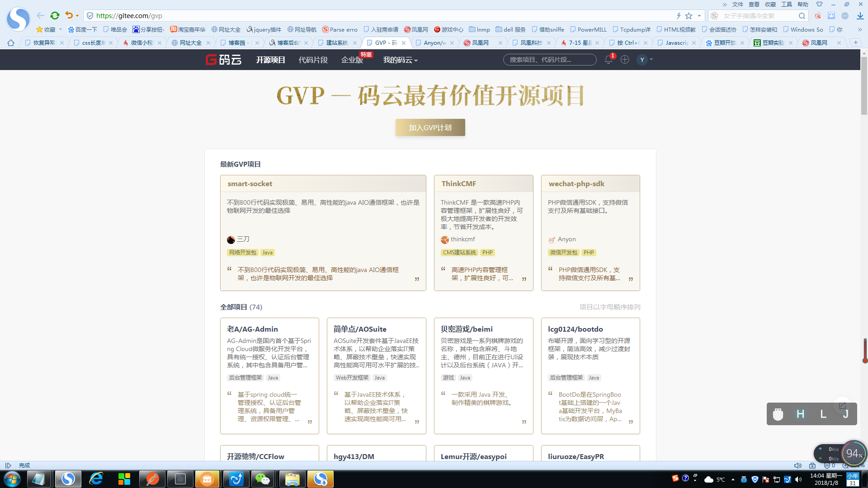Close the GVP tab
The image size is (868, 488).
click(404, 43)
